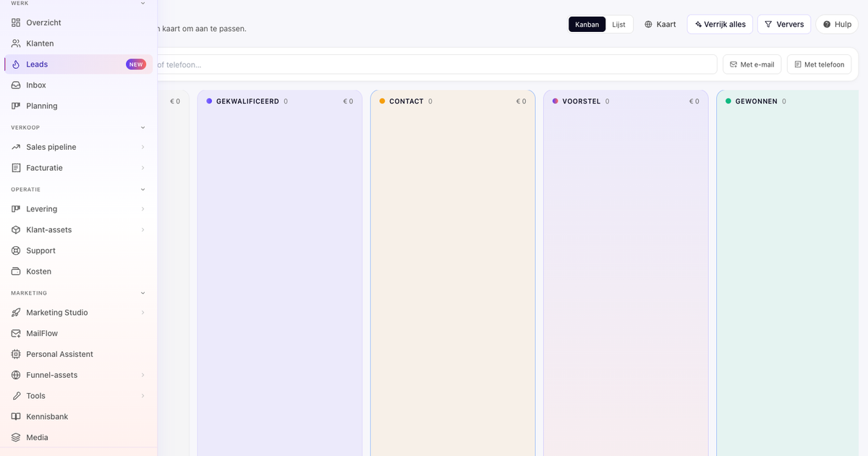Collapse the VERKOOP section
The height and width of the screenshot is (456, 868).
tap(142, 127)
